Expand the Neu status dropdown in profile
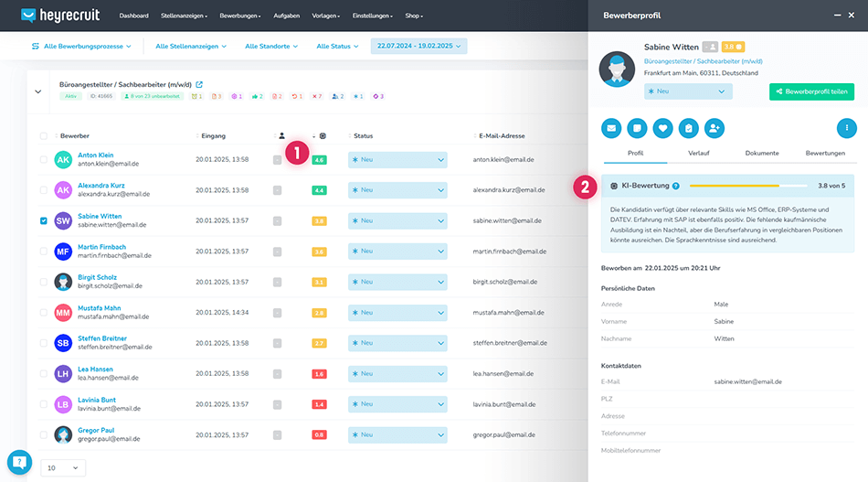The image size is (868, 482). click(x=688, y=91)
